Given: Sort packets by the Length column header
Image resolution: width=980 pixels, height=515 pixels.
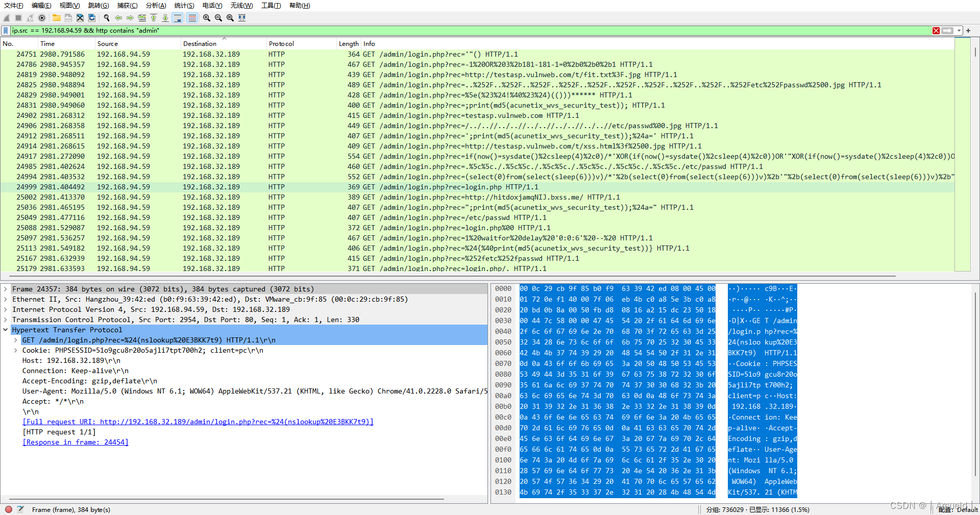Looking at the screenshot, I should pyautogui.click(x=349, y=44).
